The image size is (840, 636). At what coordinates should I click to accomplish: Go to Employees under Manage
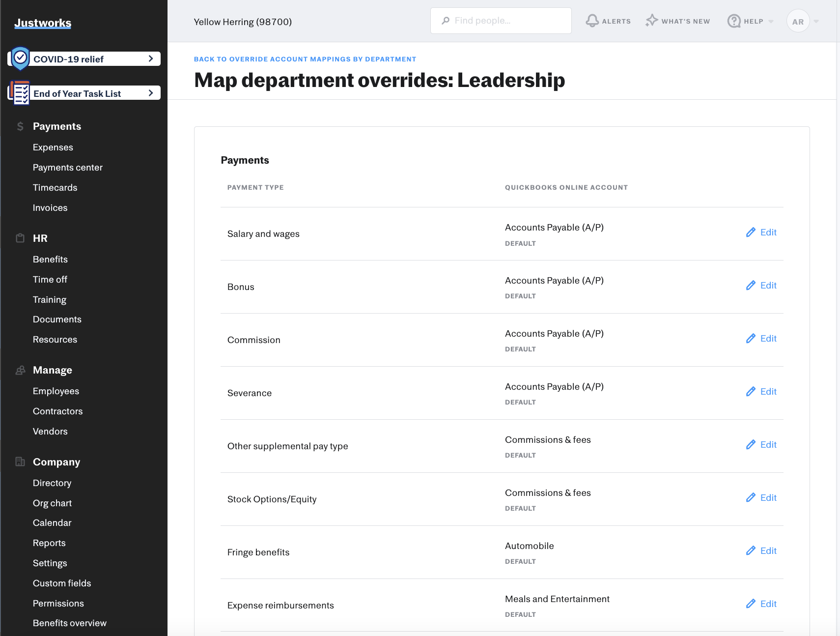pos(56,391)
